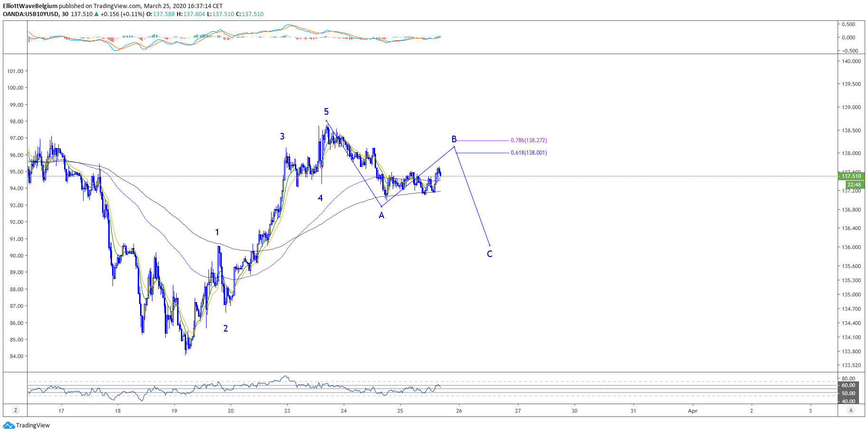
Task: Click the Apr month label on time axis
Action: (x=693, y=411)
